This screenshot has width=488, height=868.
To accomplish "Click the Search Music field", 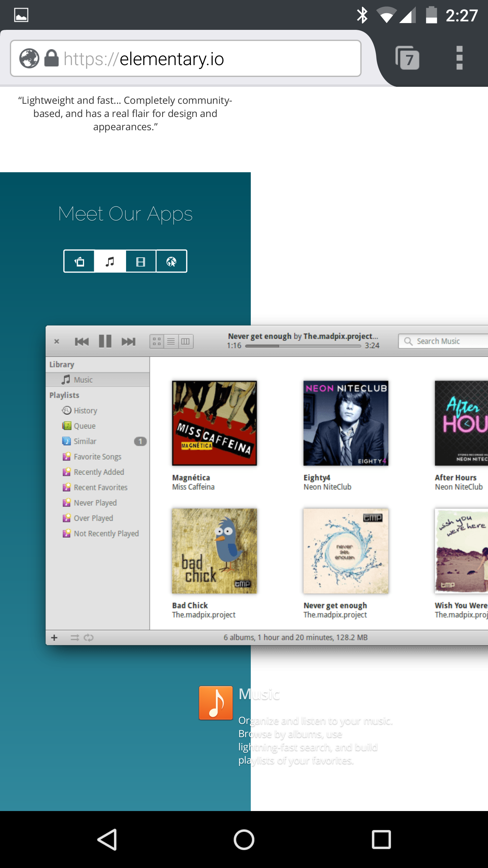I will click(x=443, y=341).
